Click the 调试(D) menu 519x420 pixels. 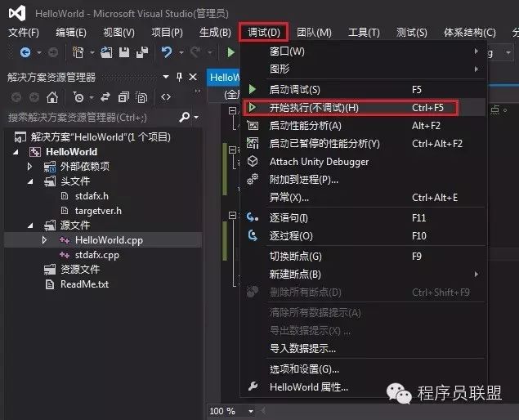coord(264,32)
